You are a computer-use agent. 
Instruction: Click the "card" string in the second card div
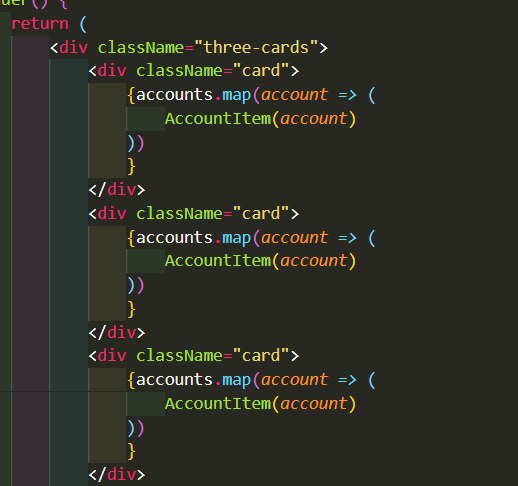coord(261,213)
